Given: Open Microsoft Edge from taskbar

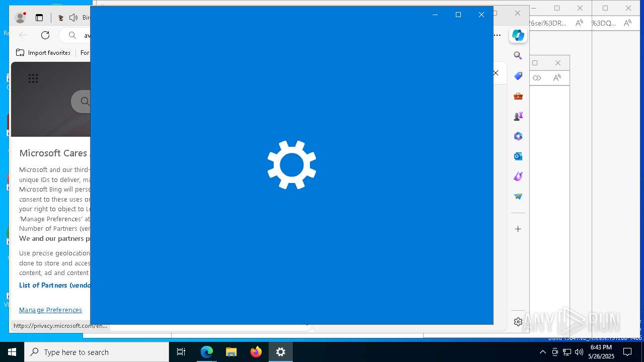Looking at the screenshot, I should (207, 352).
